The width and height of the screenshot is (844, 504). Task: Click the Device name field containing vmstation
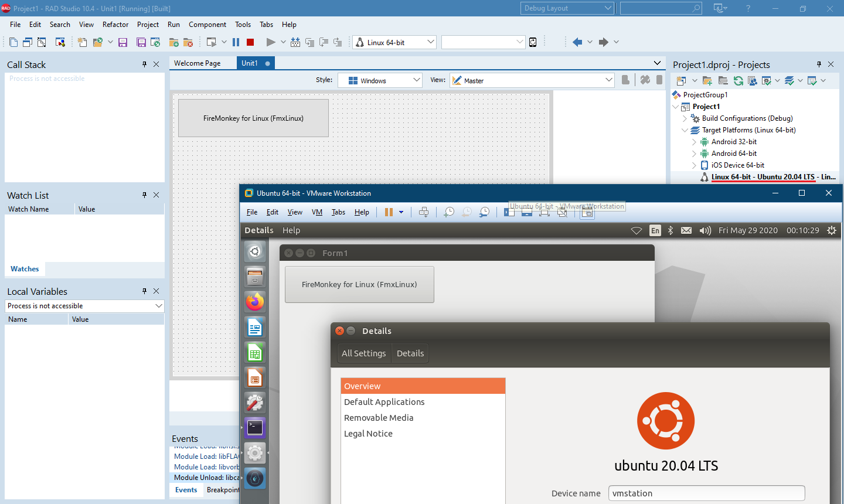tap(706, 493)
